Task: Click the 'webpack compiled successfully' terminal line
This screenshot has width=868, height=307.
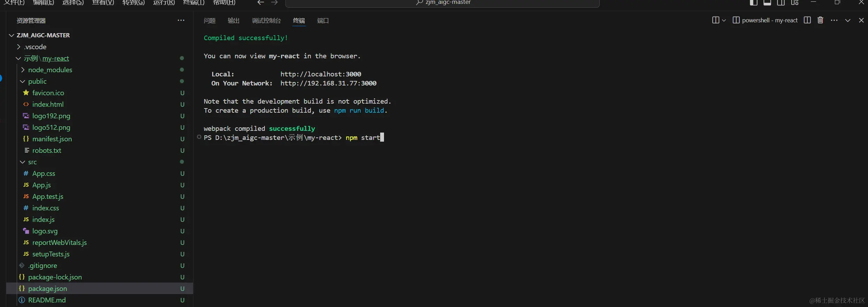Action: pos(259,128)
